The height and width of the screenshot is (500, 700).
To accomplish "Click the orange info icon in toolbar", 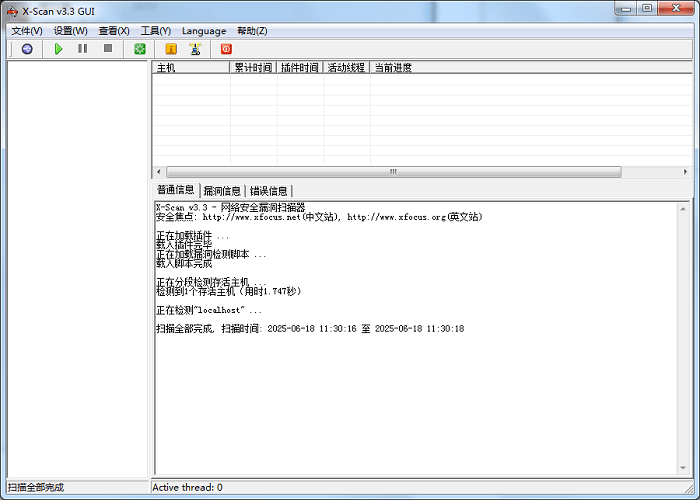I will point(171,49).
